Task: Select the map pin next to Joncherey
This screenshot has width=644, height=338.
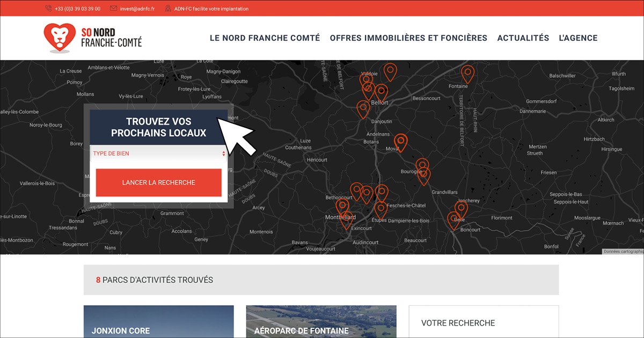Action: coord(461,209)
